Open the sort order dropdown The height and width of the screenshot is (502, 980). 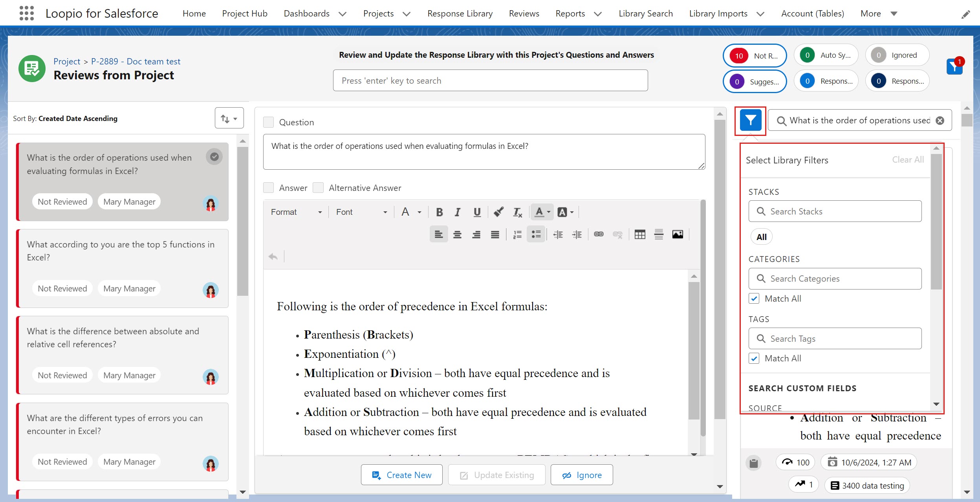[229, 118]
